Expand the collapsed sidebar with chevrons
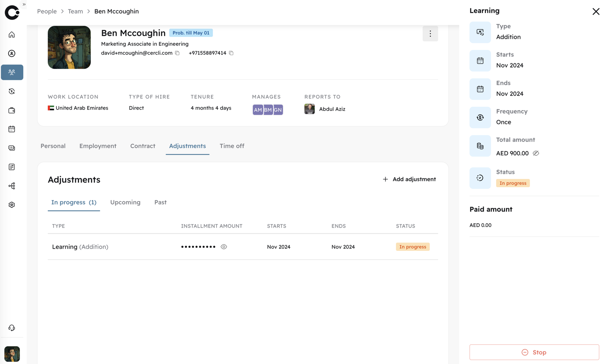 (24, 4)
